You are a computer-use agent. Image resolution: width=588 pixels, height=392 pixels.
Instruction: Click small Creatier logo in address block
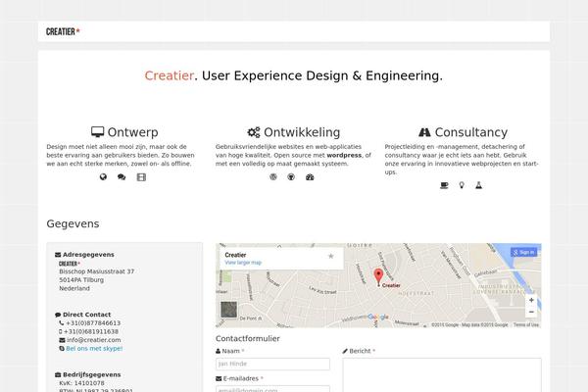[70, 264]
